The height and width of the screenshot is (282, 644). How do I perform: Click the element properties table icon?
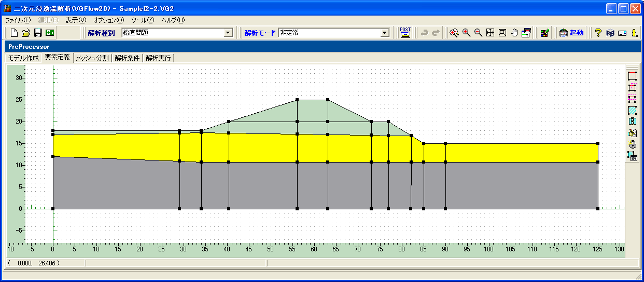(x=632, y=155)
